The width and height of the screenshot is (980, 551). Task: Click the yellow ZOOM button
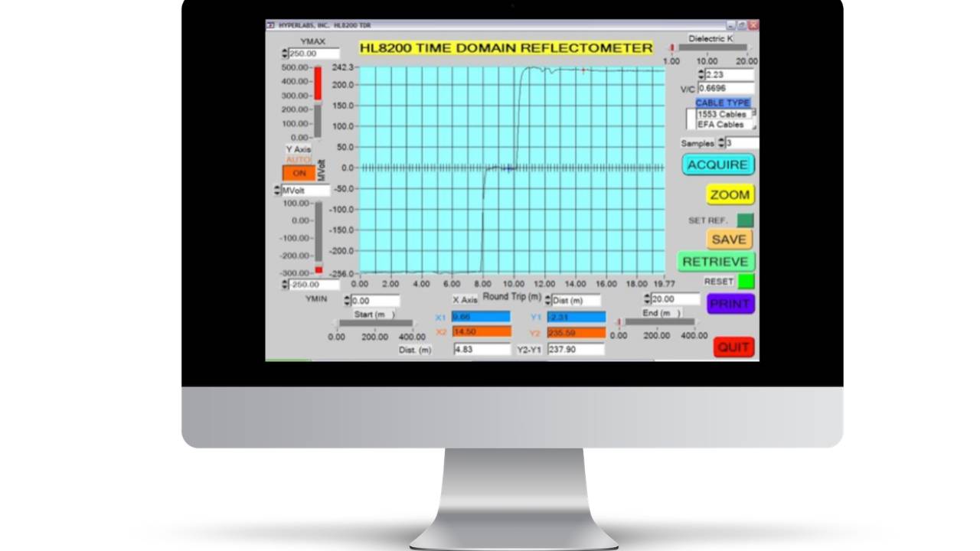point(730,194)
